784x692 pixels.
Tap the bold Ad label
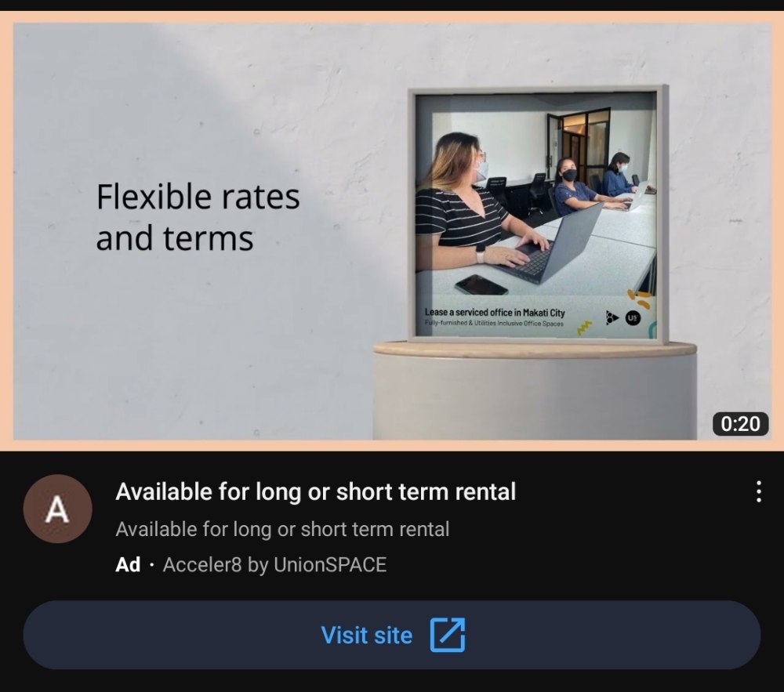[x=128, y=565]
